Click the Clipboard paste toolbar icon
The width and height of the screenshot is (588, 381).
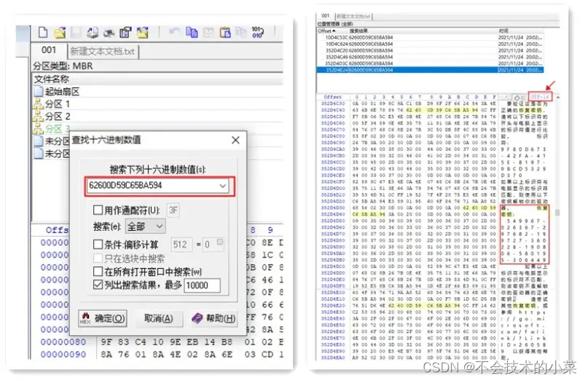pos(225,33)
